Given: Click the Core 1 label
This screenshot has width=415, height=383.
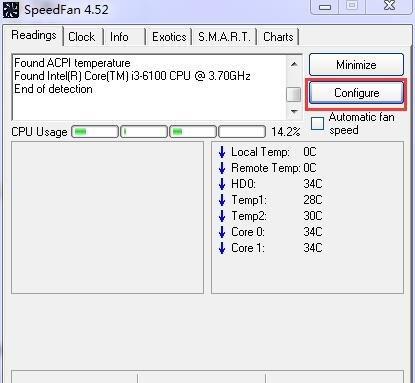Looking at the screenshot, I should coord(248,248).
